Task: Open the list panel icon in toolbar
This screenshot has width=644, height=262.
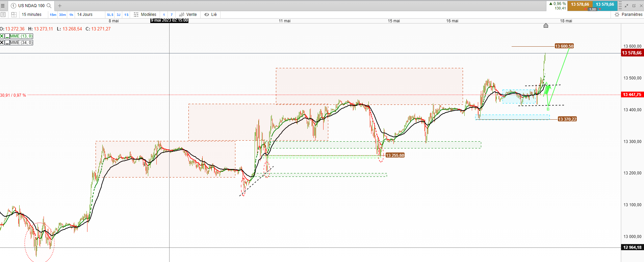Action: [x=3, y=15]
